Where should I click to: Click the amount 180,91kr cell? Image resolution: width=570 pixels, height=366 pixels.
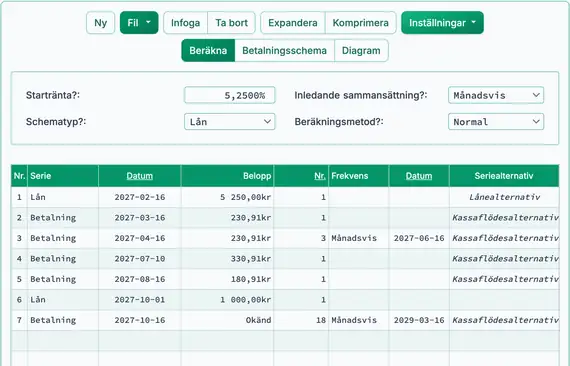tap(228, 279)
